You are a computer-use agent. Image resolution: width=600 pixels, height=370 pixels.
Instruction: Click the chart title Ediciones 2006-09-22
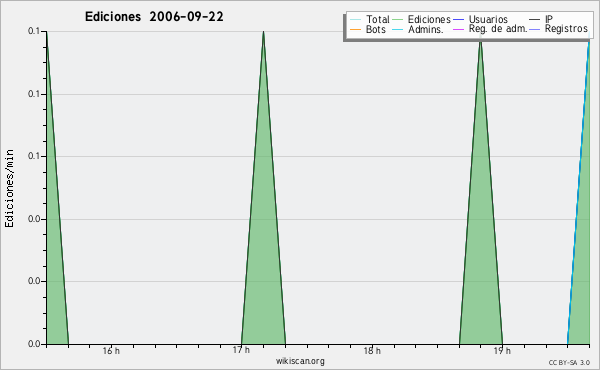154,17
